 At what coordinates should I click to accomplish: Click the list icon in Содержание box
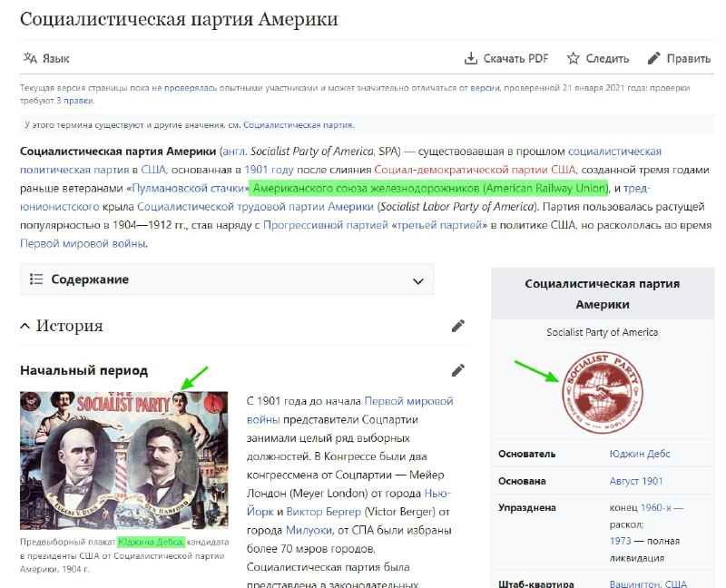click(x=36, y=279)
